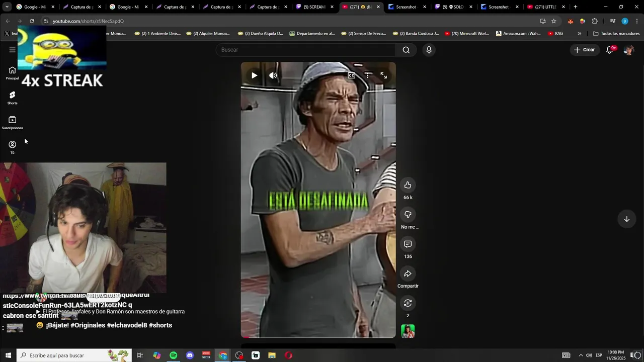
Task: Reload the page in Chrome
Action: [32, 21]
